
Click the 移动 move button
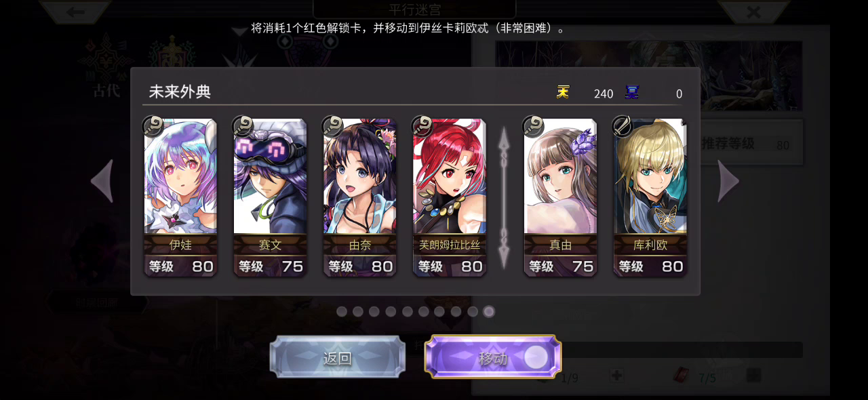coord(493,357)
